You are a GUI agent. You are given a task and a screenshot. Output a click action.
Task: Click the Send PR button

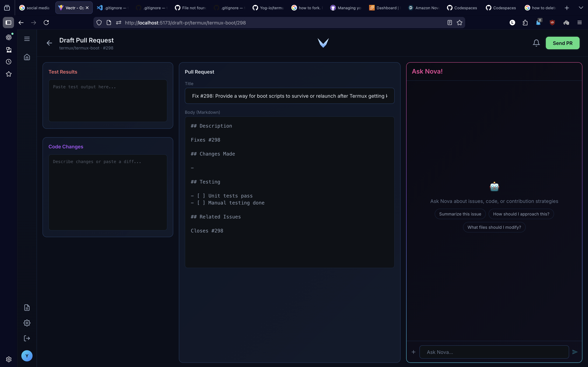coord(562,43)
